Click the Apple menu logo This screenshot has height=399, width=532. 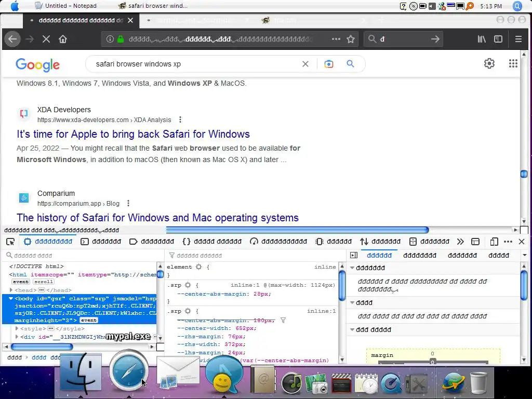[15, 6]
